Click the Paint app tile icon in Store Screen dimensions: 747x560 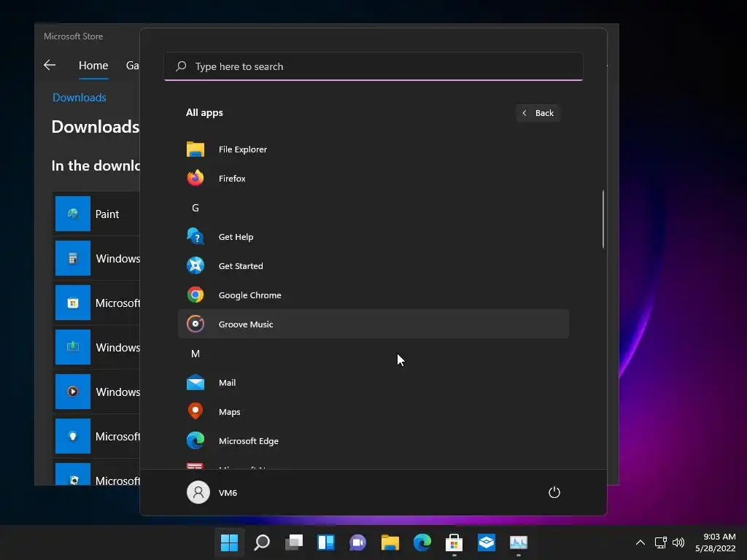(73, 214)
